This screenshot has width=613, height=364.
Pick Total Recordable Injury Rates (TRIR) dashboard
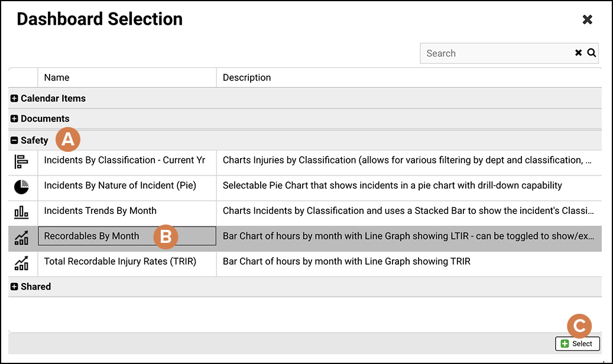[x=120, y=261]
